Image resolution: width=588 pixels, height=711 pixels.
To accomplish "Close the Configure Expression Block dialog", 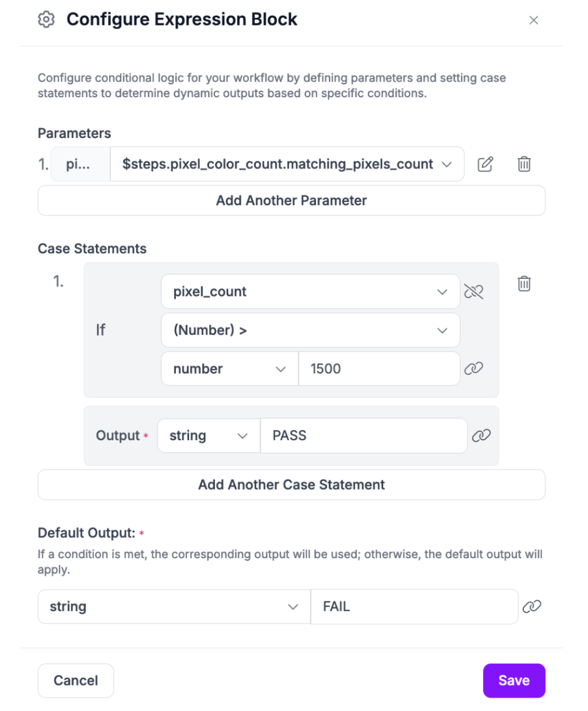I will tap(533, 20).
